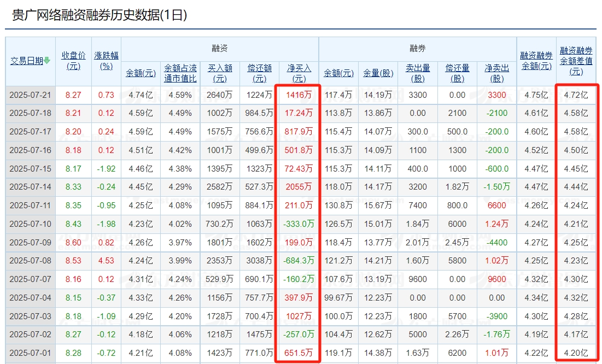602x364 pixels.
Task: Click change percentage 4.53
Action: [107, 261]
